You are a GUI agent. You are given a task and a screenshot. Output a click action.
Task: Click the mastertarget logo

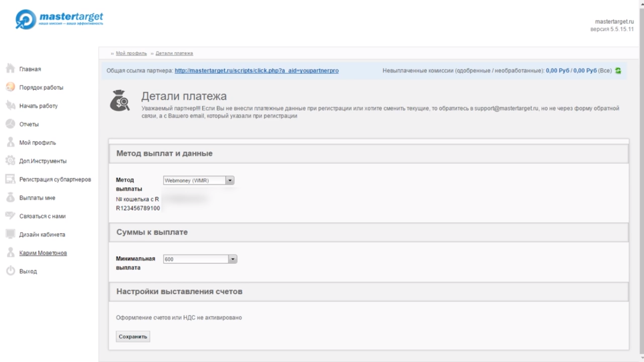coord(59,20)
